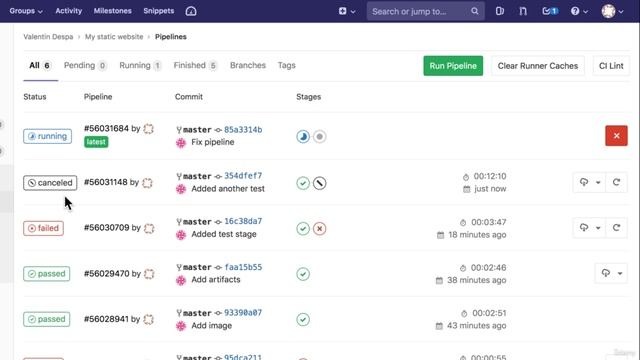Focus the Search or jump to field
640x360 pixels.
(x=426, y=11)
